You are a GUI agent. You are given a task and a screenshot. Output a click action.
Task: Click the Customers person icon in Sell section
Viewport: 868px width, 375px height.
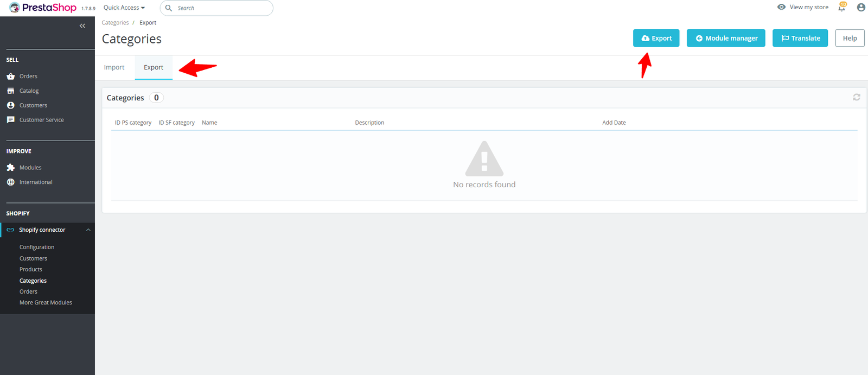click(x=11, y=105)
